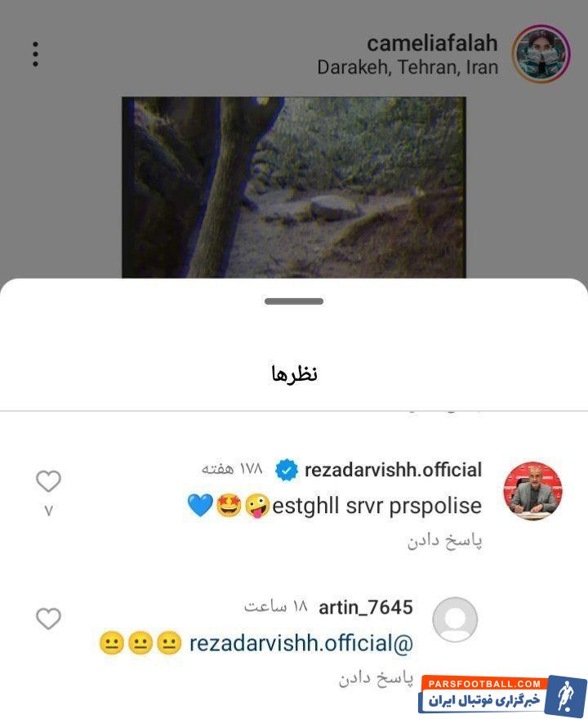Reply to artin_7645's comment

376,679
